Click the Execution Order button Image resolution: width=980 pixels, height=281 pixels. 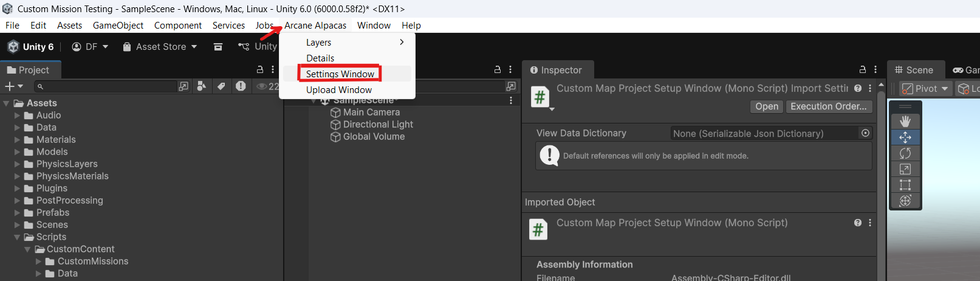[x=829, y=106]
